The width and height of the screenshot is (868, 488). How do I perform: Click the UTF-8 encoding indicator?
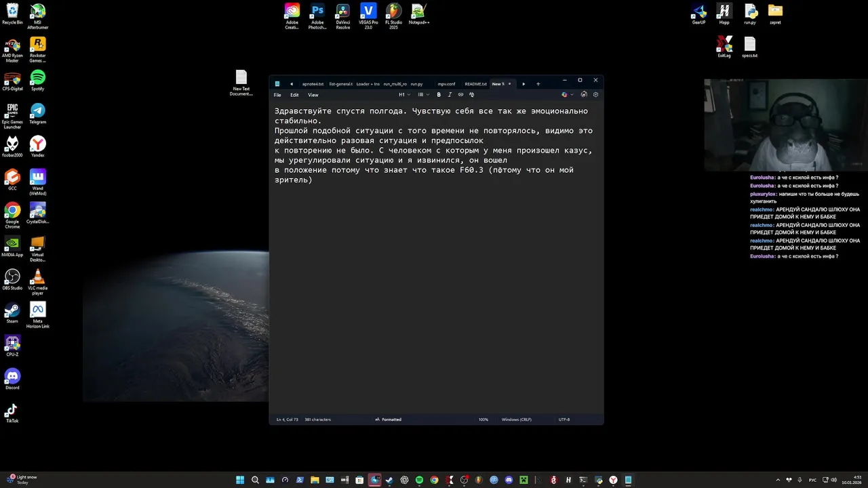pyautogui.click(x=564, y=420)
